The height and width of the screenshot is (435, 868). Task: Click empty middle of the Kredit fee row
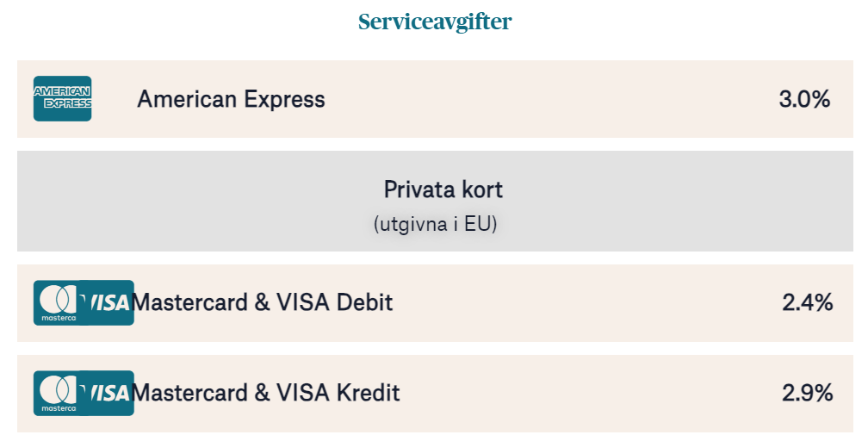pos(586,393)
